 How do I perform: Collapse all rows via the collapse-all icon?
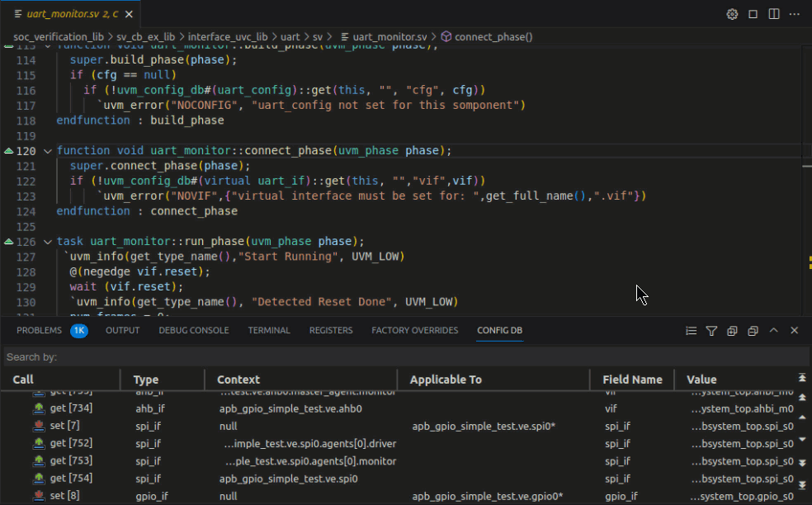(x=752, y=330)
